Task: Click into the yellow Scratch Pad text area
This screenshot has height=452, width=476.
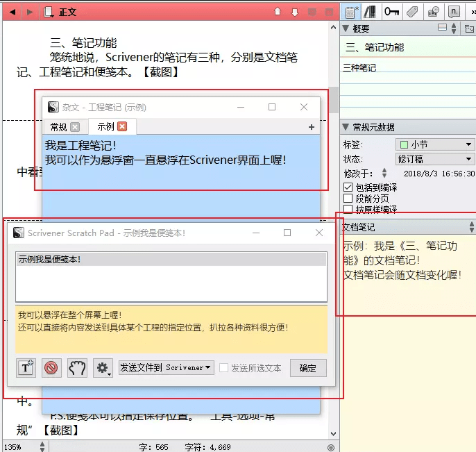Action: pyautogui.click(x=171, y=329)
